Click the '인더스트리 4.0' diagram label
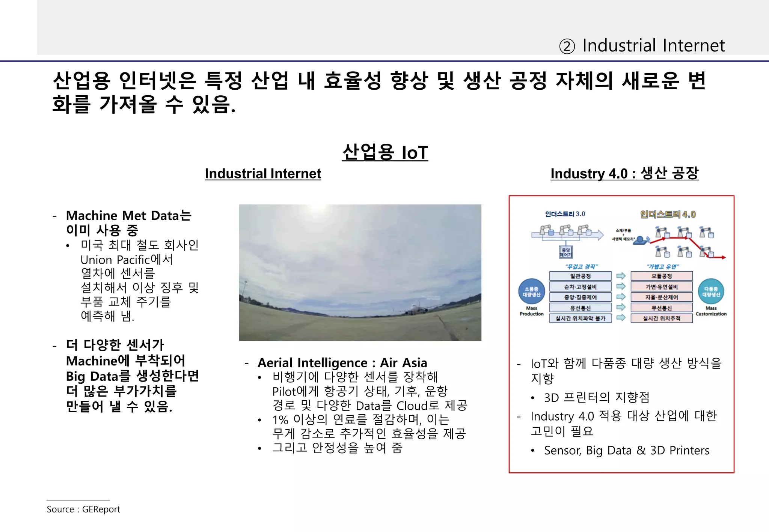Screen dimensions: 769x532 tap(668, 214)
